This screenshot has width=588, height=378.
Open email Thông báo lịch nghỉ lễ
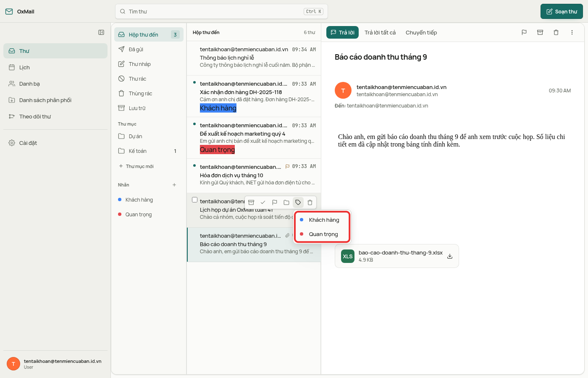[254, 58]
